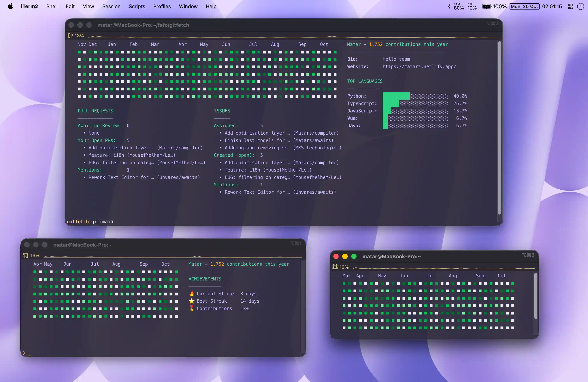Open the Profiles menu
Screen dimensions: 588x382
162,6
